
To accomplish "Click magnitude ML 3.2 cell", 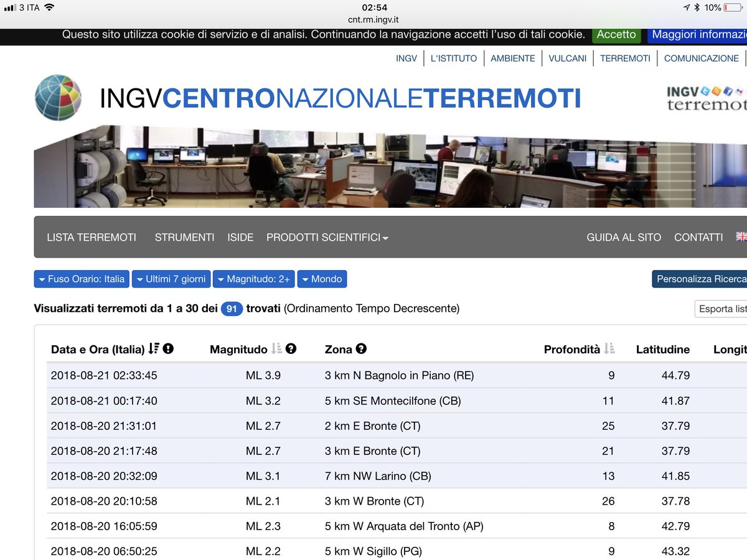I will coord(263,401).
